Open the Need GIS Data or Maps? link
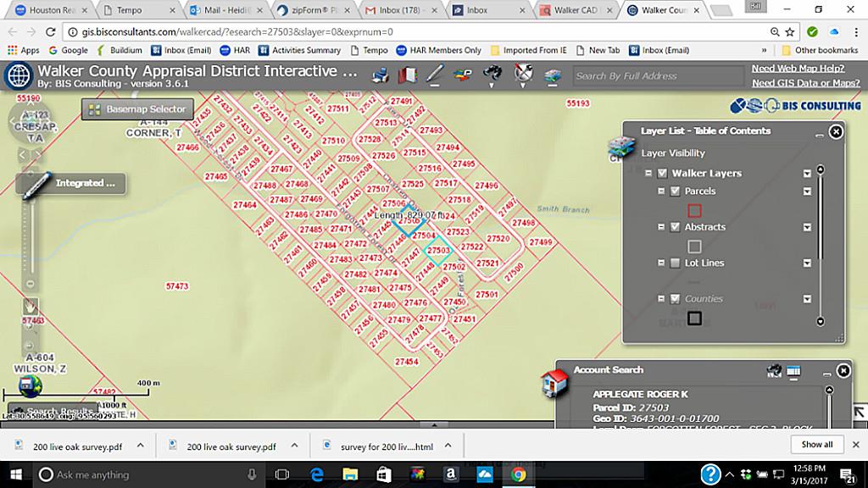868x488 pixels. point(805,83)
